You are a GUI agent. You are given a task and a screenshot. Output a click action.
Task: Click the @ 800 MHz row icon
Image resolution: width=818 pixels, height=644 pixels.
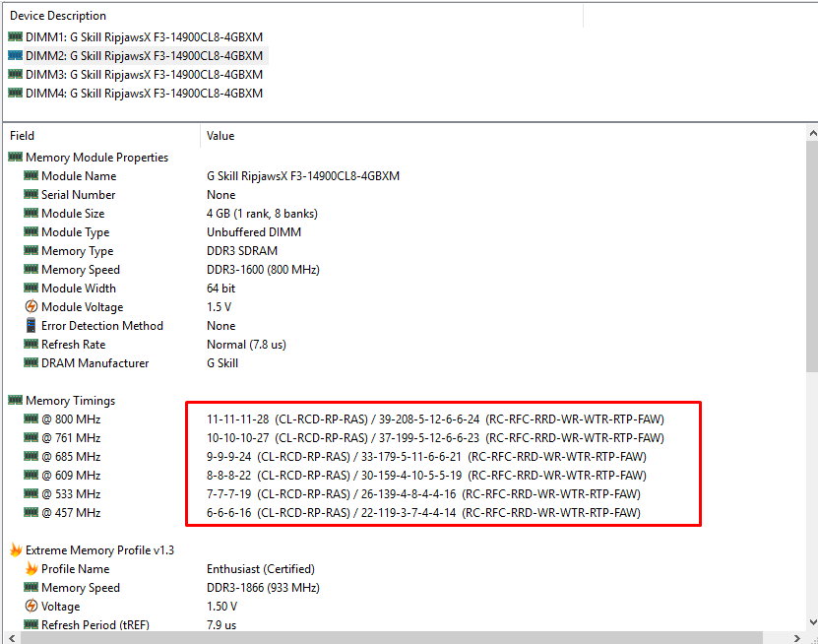(31, 419)
